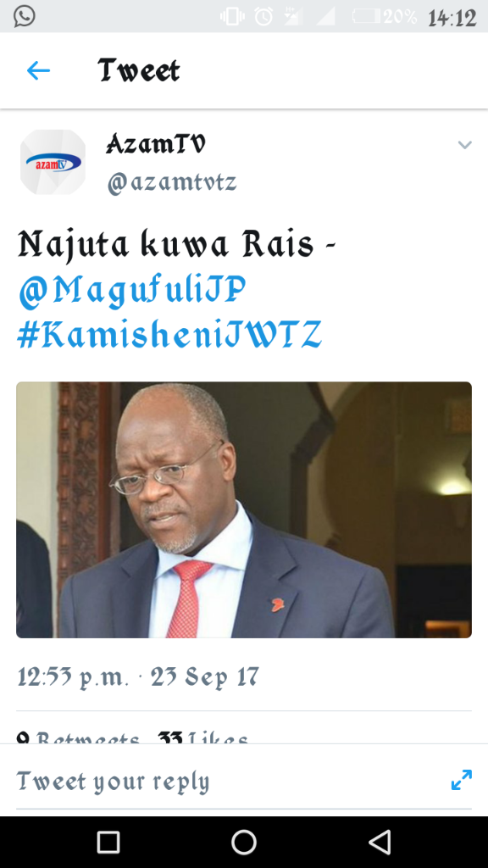
Task: Tap the vibrate mode status icon
Action: 232,17
